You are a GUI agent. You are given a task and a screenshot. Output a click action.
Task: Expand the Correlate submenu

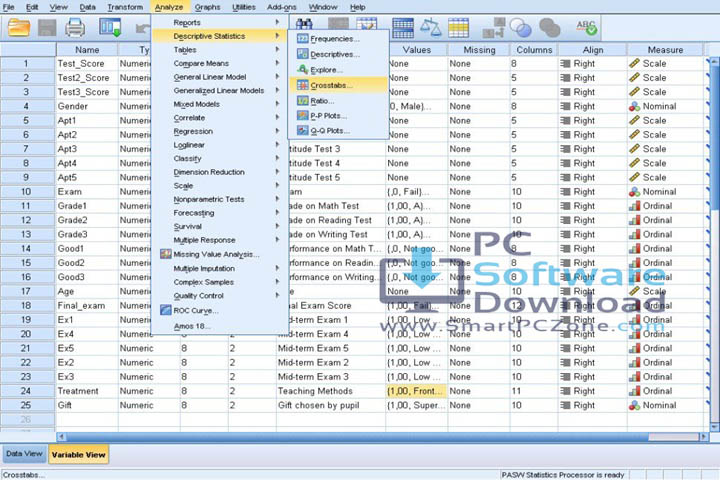219,118
